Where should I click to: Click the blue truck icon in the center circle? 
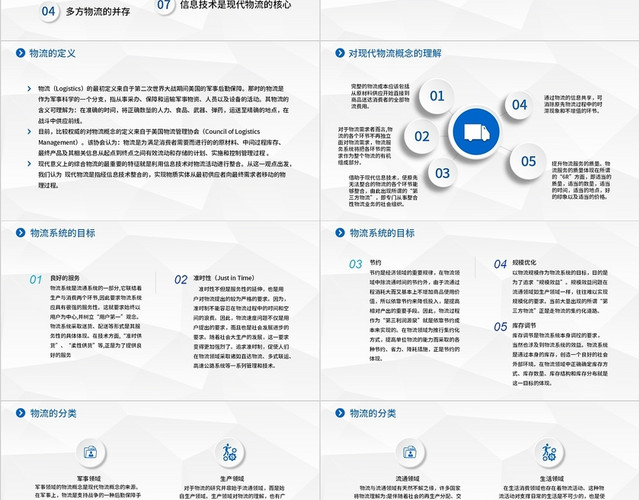(476, 132)
